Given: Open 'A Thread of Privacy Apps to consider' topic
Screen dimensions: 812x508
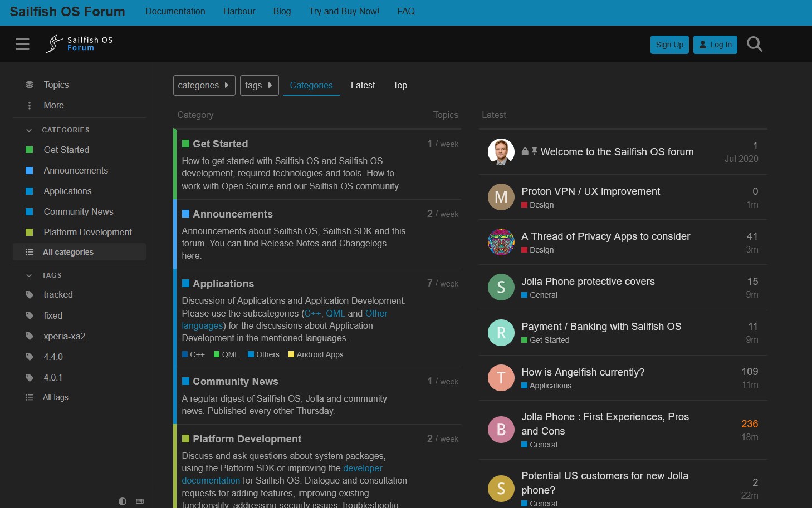Looking at the screenshot, I should coord(605,236).
